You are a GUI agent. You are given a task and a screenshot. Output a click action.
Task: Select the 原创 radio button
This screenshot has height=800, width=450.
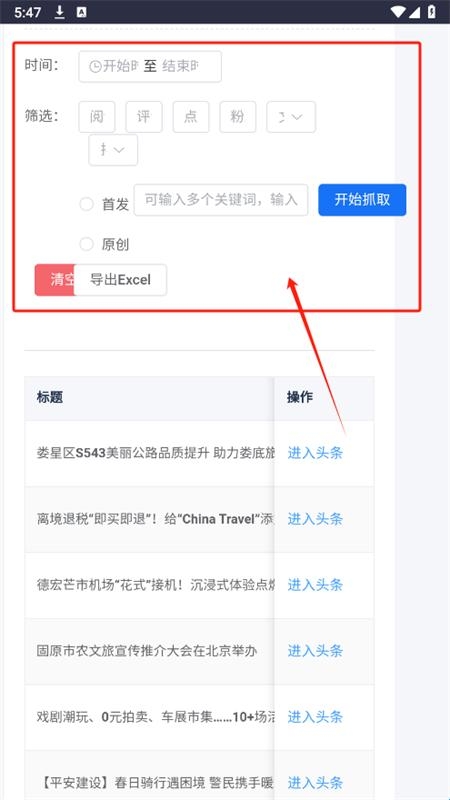coord(86,244)
